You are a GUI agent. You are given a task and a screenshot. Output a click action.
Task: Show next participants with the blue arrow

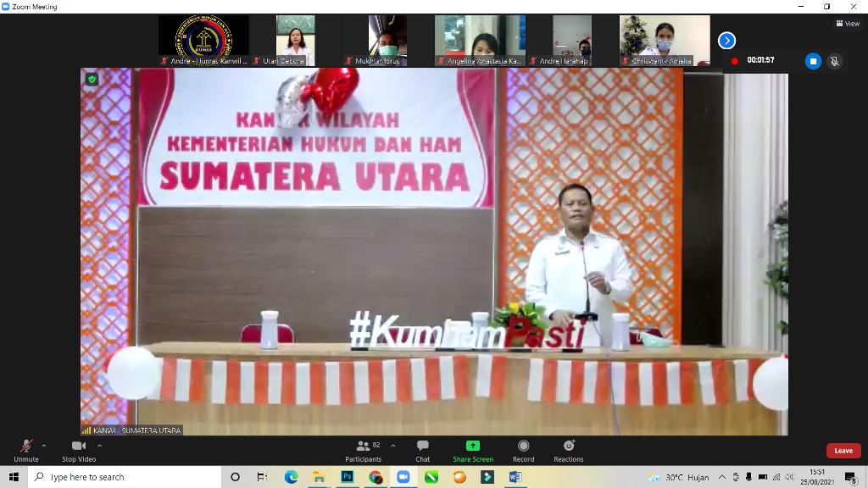[726, 41]
